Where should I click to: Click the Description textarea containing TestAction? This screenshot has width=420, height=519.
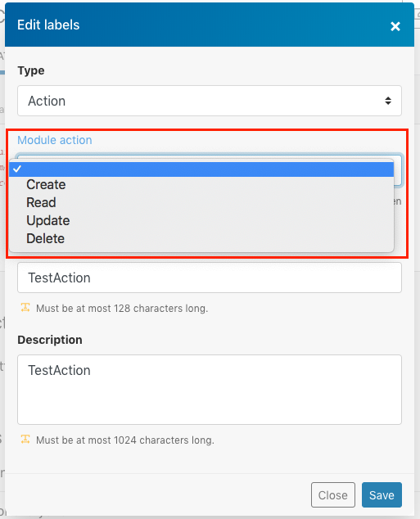point(210,390)
